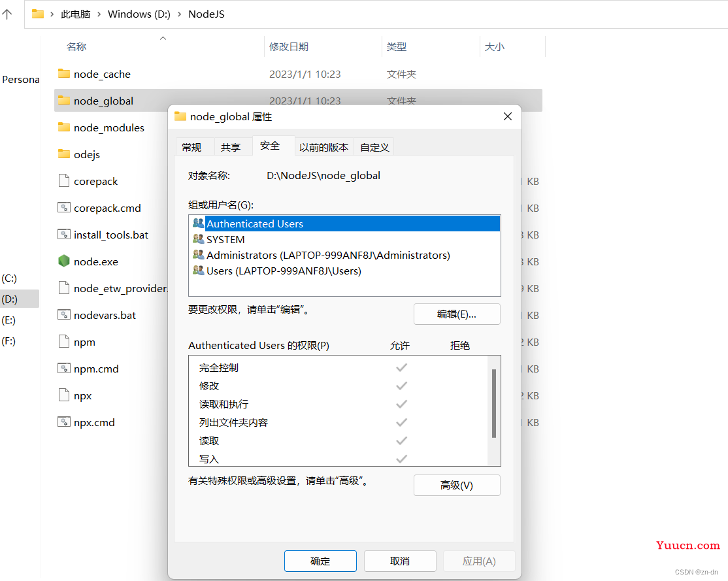
Task: Click the permissions list scrollbar thumb
Action: point(494,403)
